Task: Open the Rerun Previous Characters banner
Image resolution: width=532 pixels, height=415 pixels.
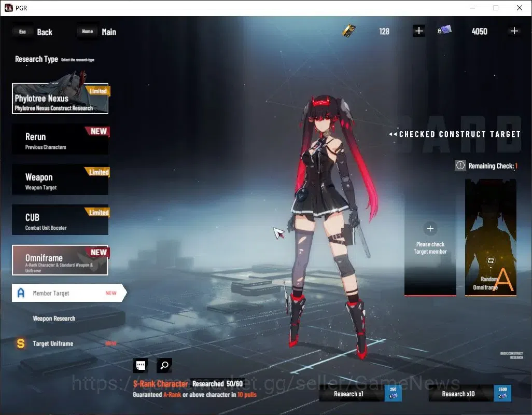Action: pyautogui.click(x=60, y=139)
